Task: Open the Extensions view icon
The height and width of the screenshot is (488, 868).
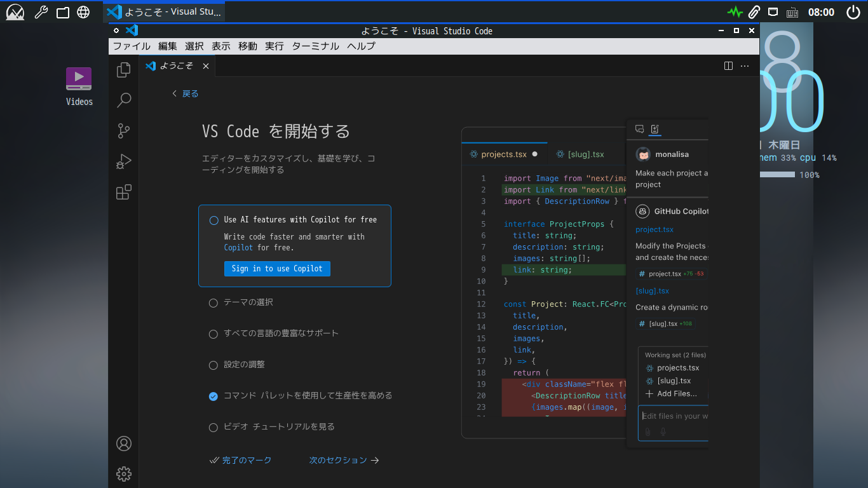Action: pyautogui.click(x=124, y=192)
